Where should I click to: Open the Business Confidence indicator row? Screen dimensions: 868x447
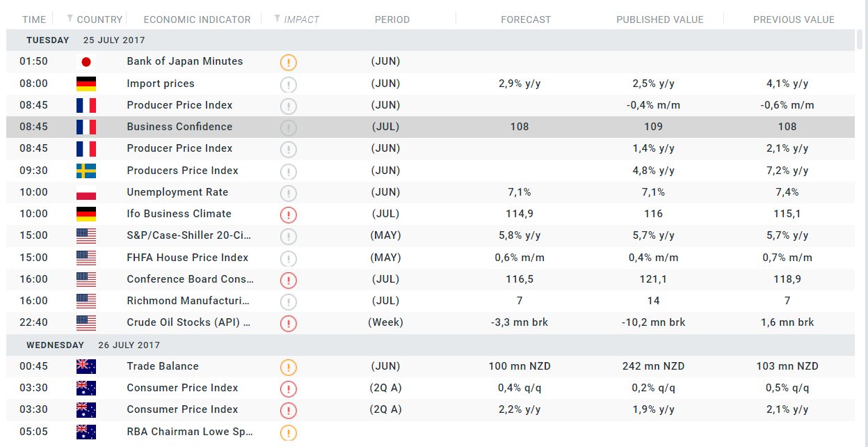(x=179, y=127)
